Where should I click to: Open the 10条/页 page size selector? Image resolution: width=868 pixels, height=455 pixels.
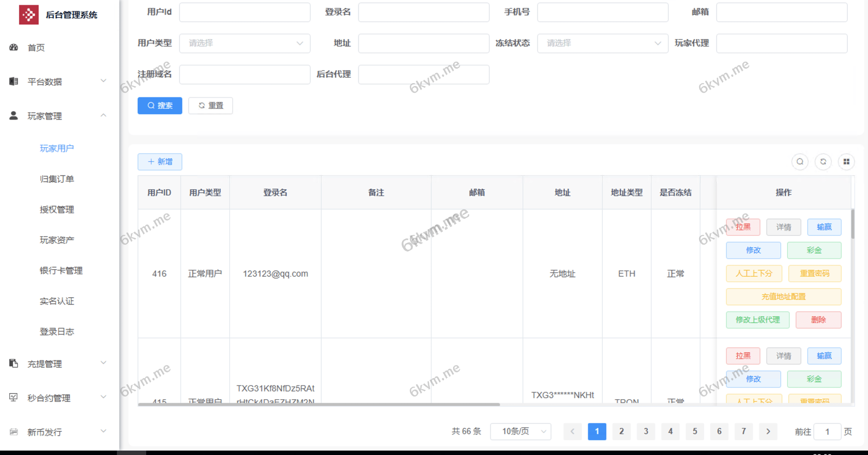click(520, 431)
